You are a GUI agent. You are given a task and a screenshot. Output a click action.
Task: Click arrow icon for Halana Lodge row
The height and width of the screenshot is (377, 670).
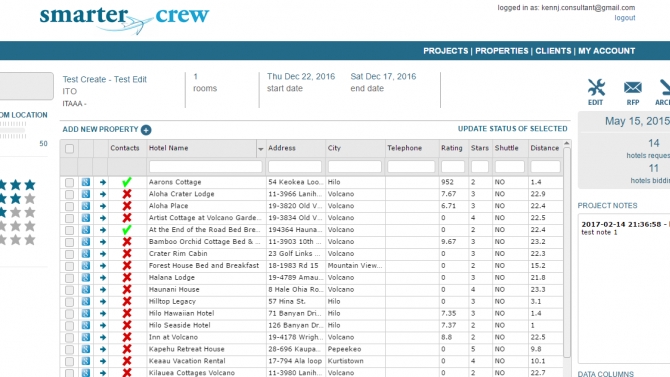point(103,278)
